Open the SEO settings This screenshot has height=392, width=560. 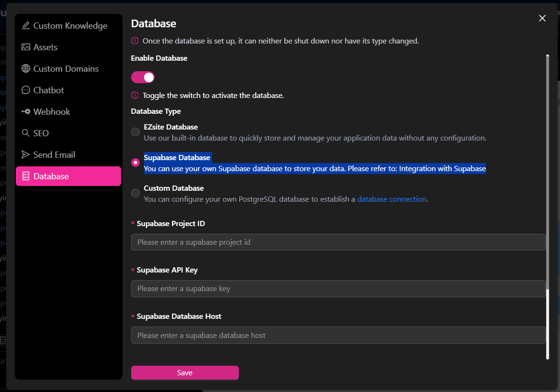[x=68, y=133]
